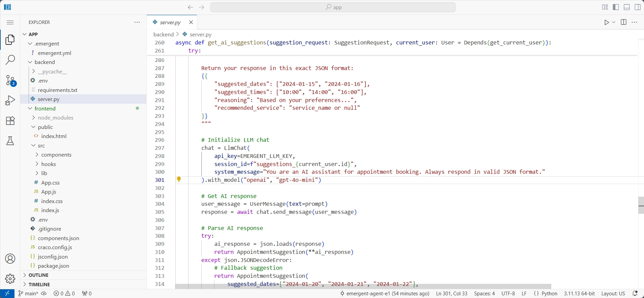Place cursor on line number 305
The width and height of the screenshot is (644, 298).
coord(159,212)
